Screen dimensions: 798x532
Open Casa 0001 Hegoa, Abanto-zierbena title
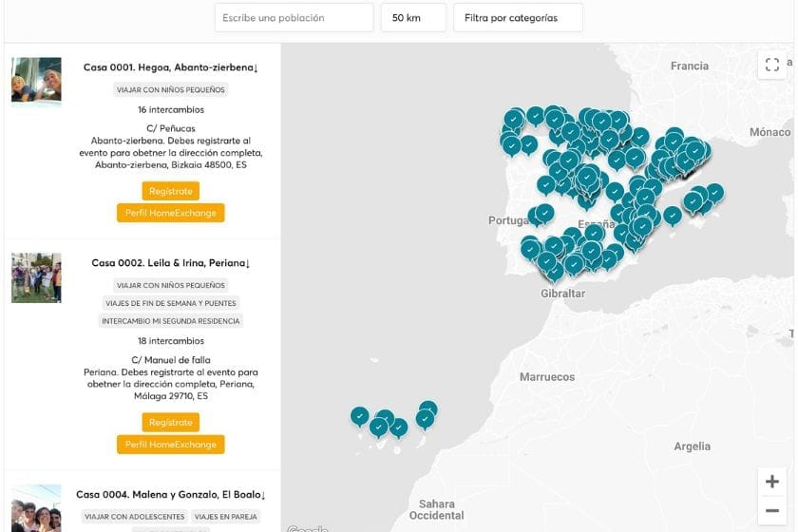(x=170, y=67)
